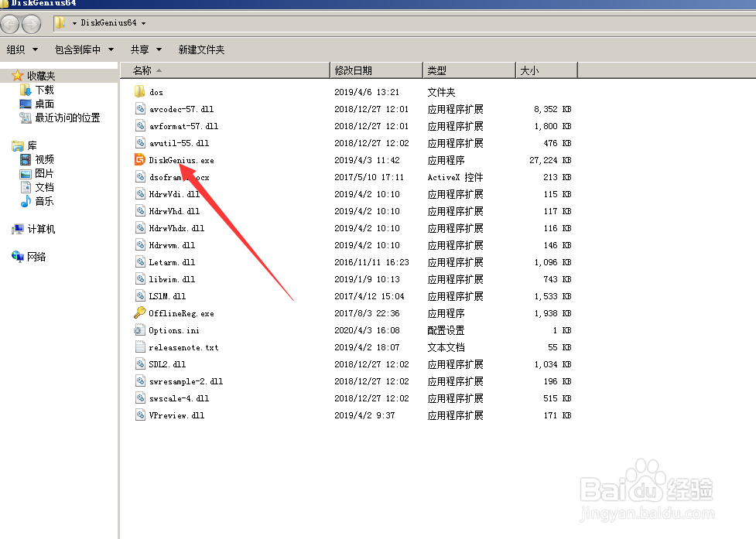Select the swresample-2.dll file icon
The width and height of the screenshot is (756, 539).
tap(140, 381)
